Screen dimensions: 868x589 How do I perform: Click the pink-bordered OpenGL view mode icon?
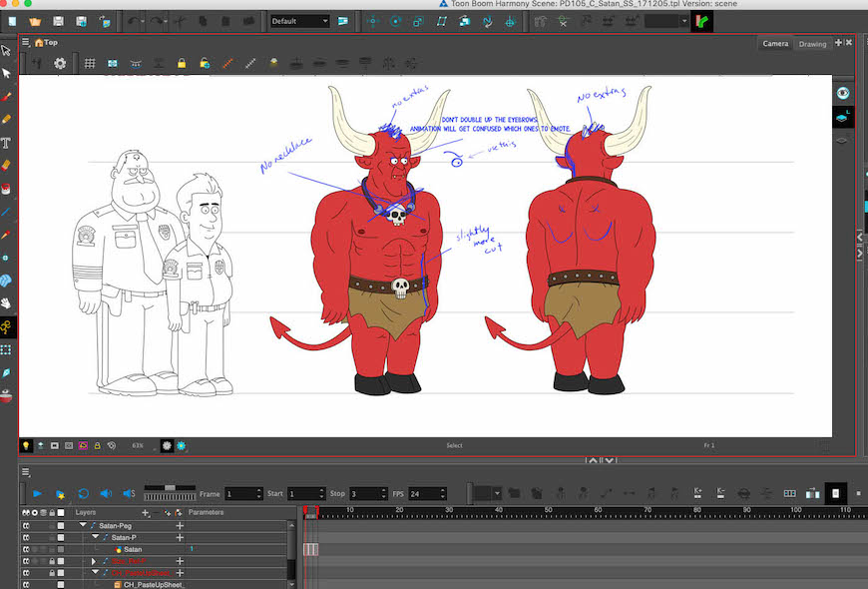[83, 445]
